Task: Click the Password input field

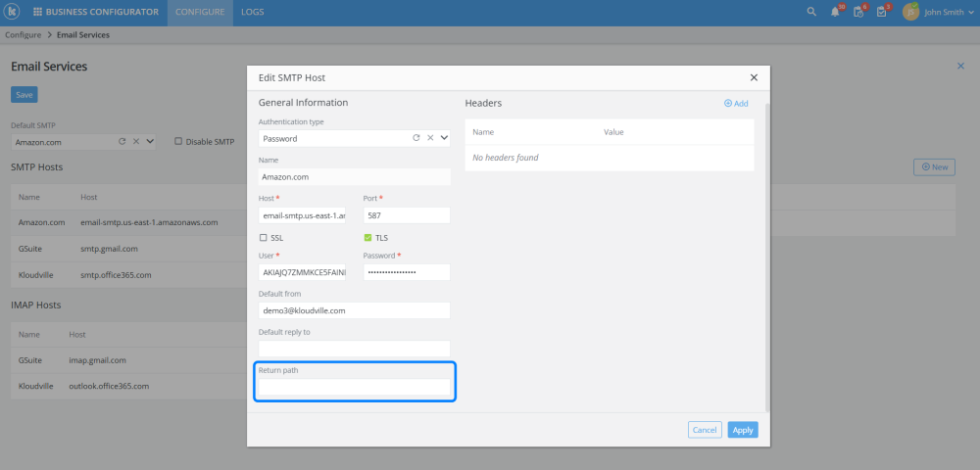Action: pyautogui.click(x=407, y=272)
